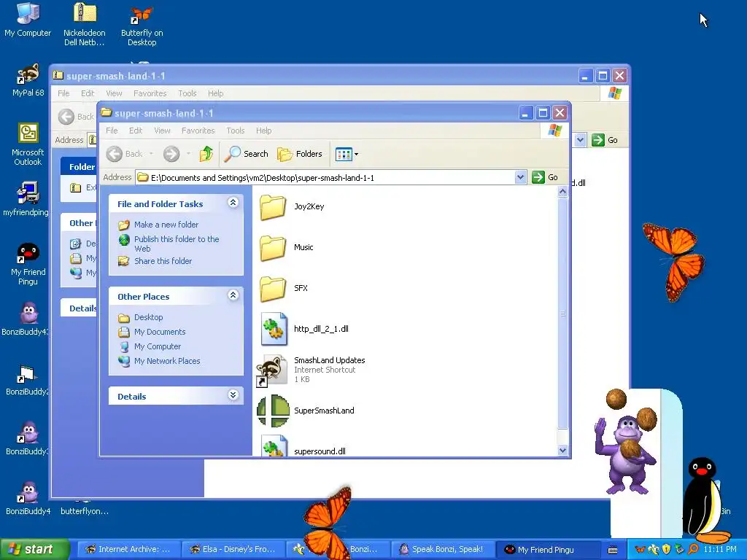
Task: Go to My Computer in Other Places
Action: pos(158,346)
